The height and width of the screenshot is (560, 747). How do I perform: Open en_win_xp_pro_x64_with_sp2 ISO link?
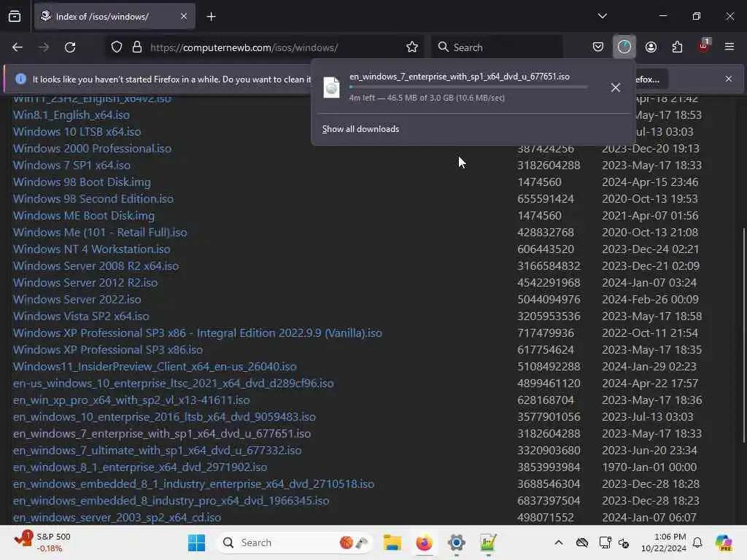131,400
